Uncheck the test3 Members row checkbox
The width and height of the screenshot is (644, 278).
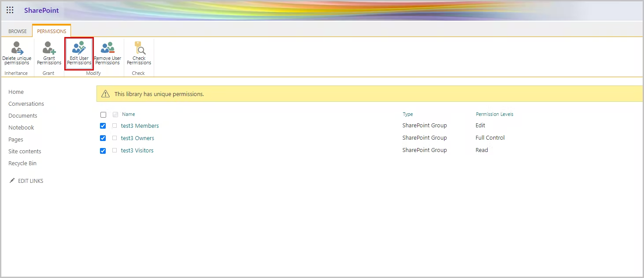click(103, 126)
